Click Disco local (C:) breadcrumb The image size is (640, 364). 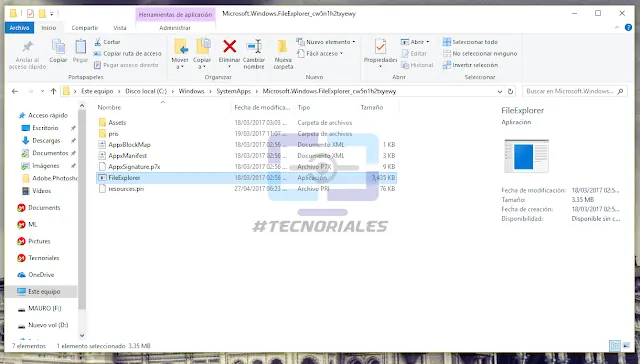pyautogui.click(x=146, y=91)
